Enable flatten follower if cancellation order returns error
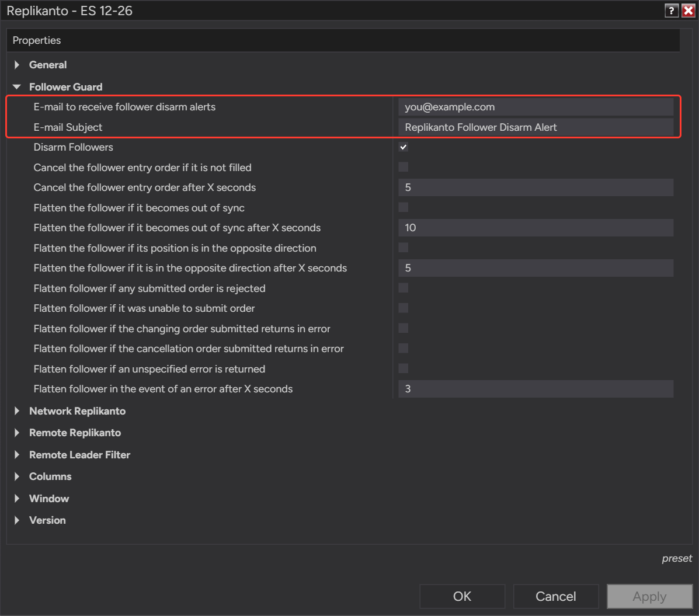 [404, 349]
